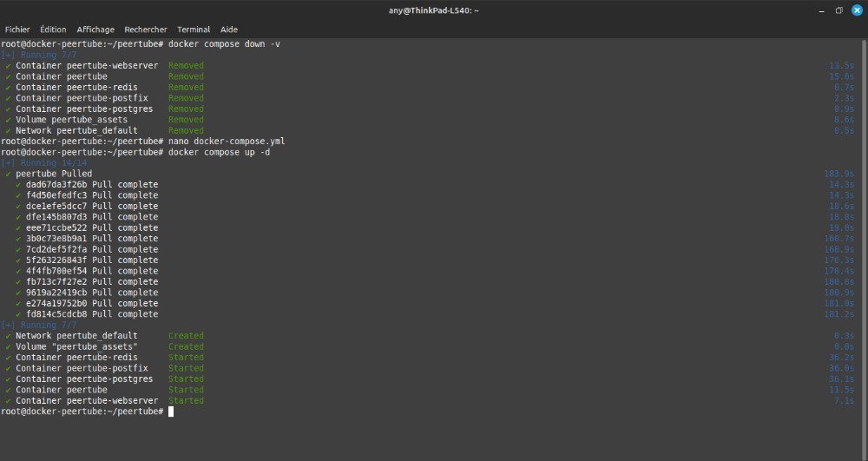The image size is (868, 461).
Task: Open the Rechercher menu
Action: point(146,30)
